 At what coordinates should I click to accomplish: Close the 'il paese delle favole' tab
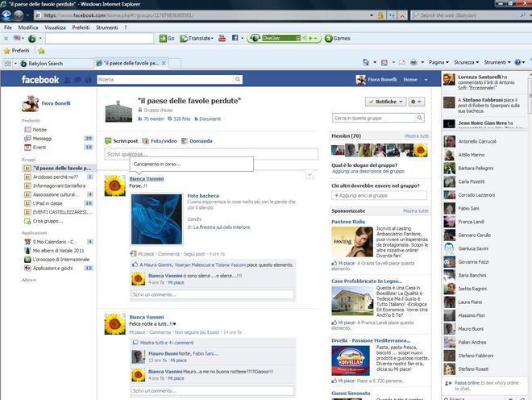pos(164,63)
